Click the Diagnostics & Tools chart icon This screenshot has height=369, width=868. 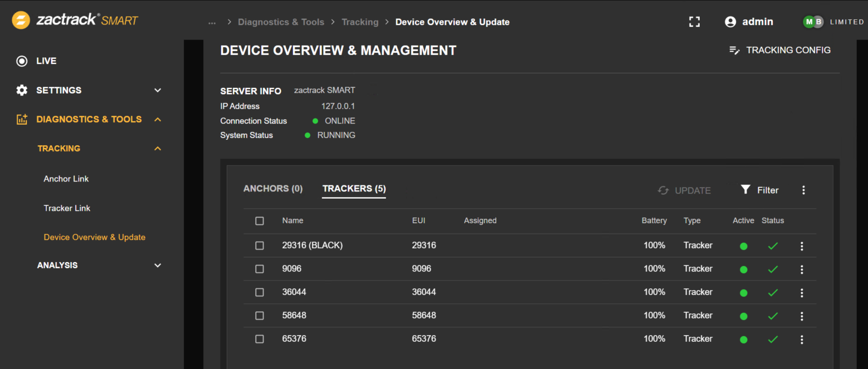pyautogui.click(x=22, y=119)
